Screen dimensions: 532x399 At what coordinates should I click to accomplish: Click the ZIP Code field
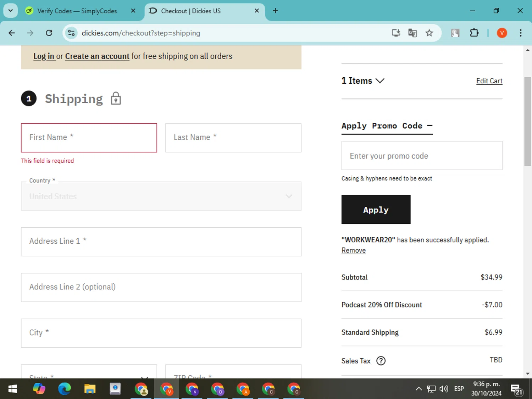[x=233, y=371]
